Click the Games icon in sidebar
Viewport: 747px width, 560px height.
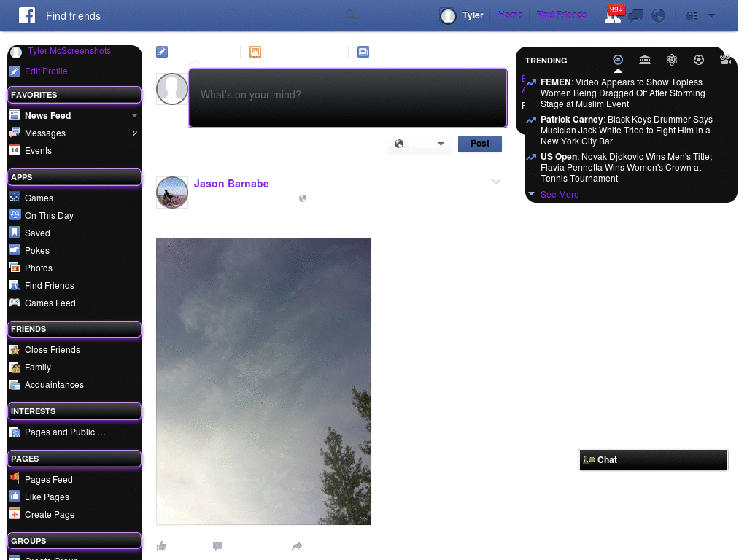[15, 197]
